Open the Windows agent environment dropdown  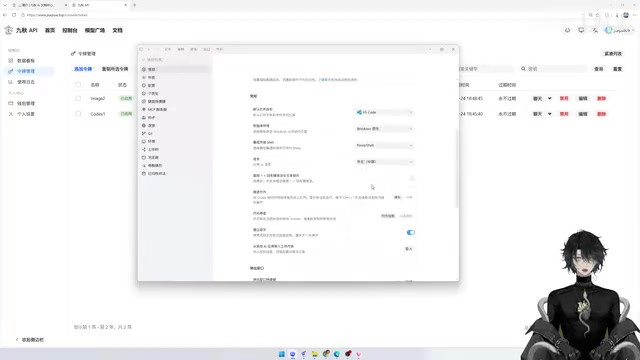pyautogui.click(x=384, y=129)
